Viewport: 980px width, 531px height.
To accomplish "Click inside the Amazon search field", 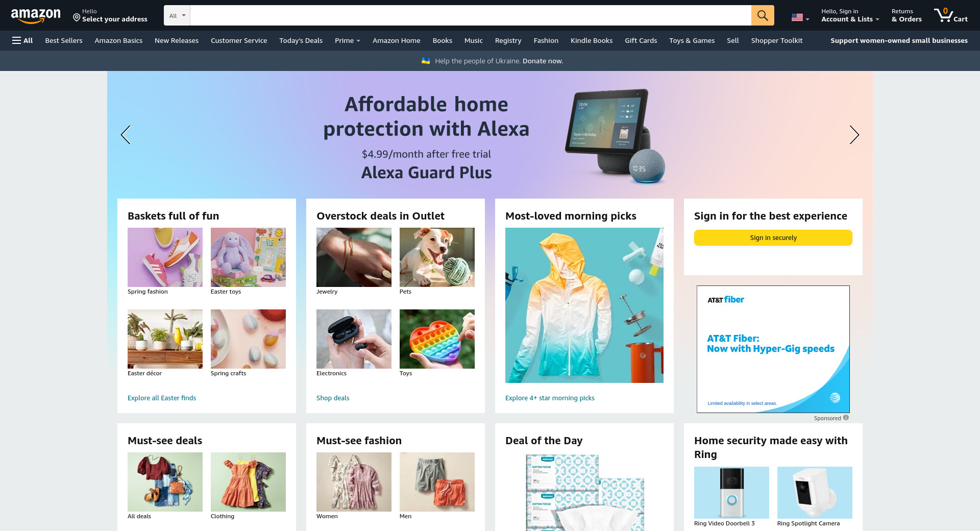I will point(471,15).
